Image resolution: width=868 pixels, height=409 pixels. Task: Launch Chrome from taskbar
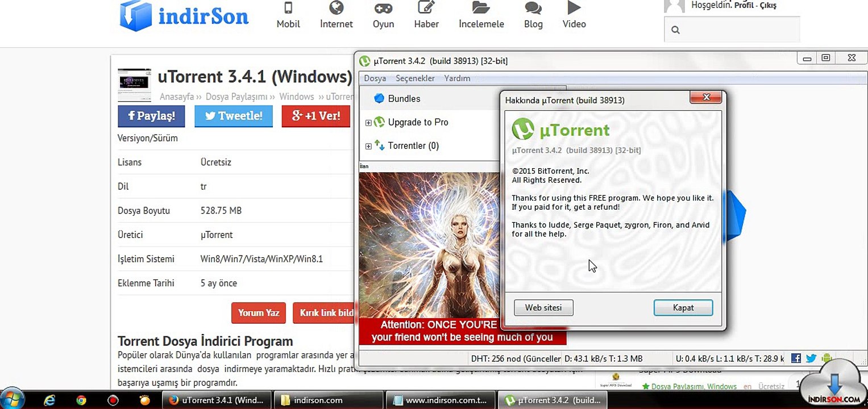81,400
